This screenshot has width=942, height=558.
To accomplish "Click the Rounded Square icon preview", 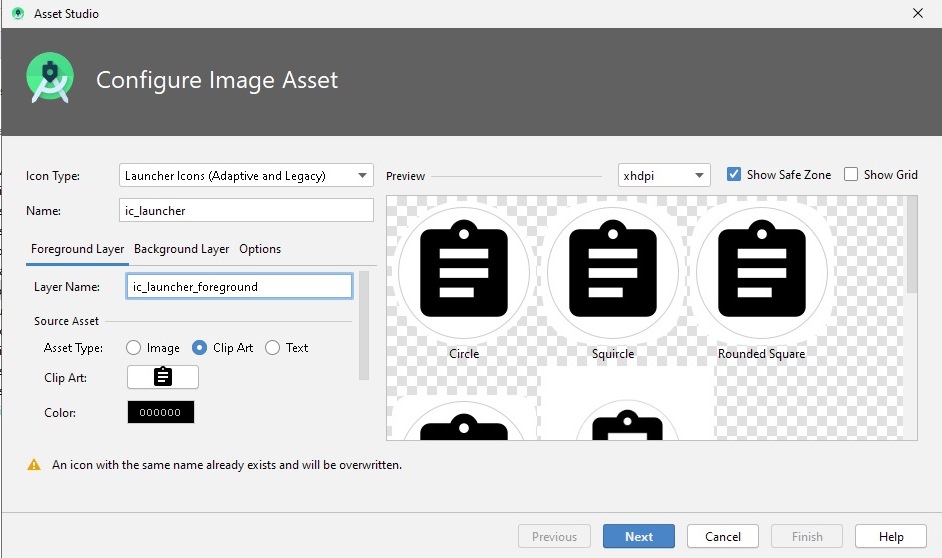I will click(761, 271).
